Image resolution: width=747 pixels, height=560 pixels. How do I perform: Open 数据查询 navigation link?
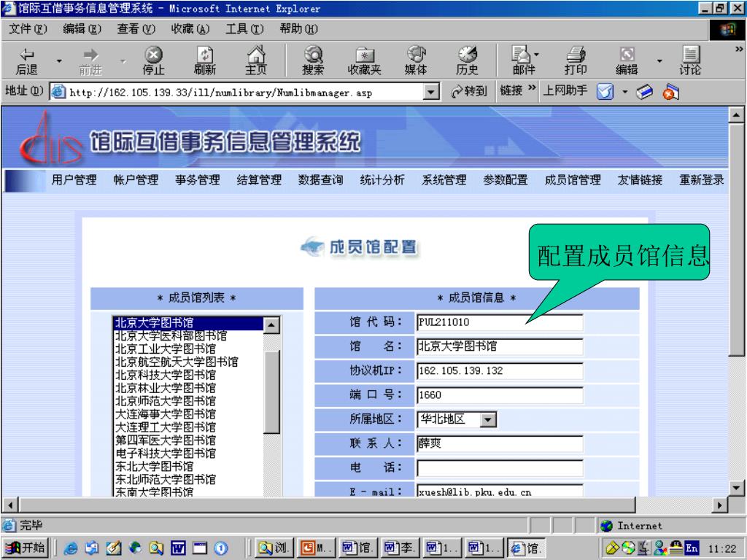click(x=321, y=180)
